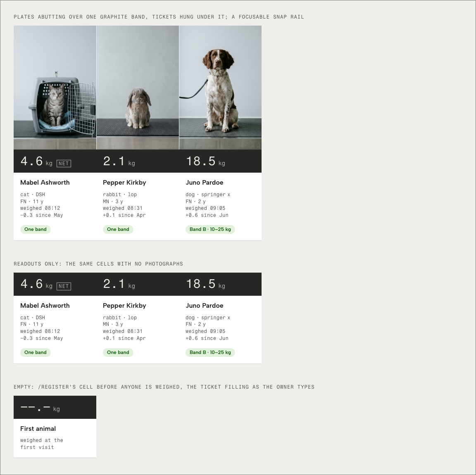Click '−0.3 since May' in the readouts-only rail
Screen dimensions: 476x475
[42, 338]
